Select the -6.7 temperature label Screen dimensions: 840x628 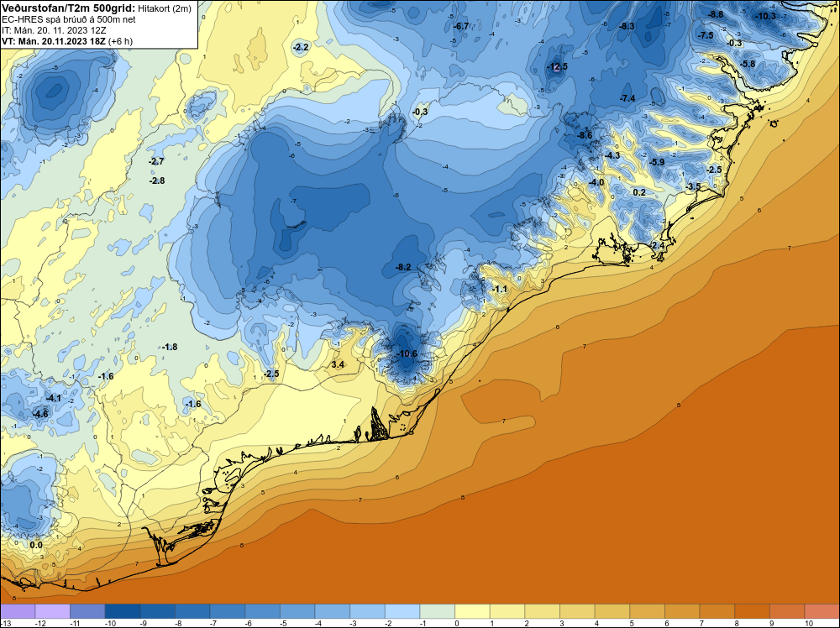point(460,26)
